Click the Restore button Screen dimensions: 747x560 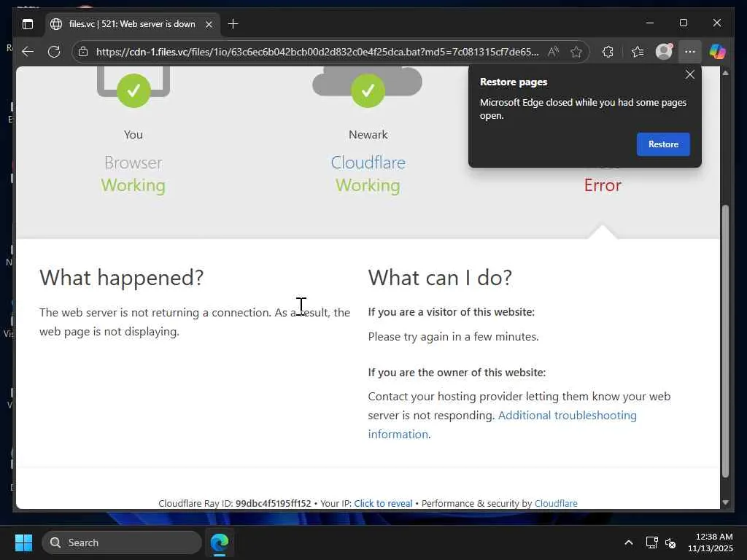(x=663, y=144)
